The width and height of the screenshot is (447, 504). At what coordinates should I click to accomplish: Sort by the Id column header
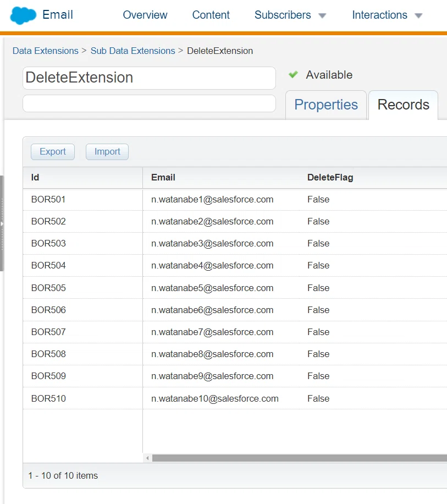[83, 177]
